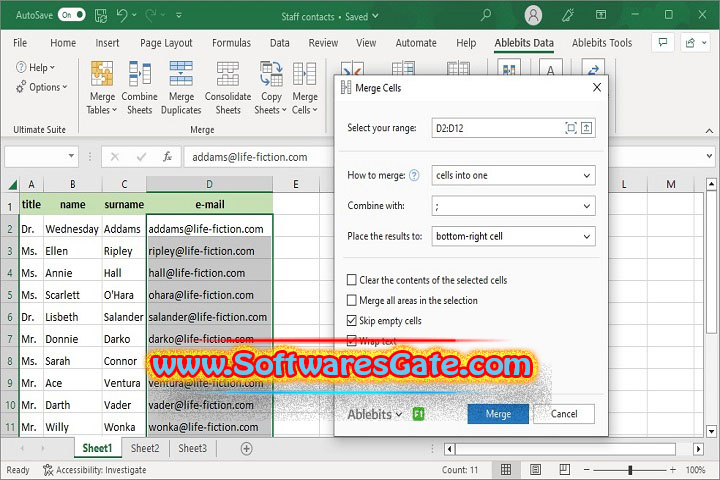
Task: Switch to Page Layout view in status bar
Action: [x=535, y=469]
